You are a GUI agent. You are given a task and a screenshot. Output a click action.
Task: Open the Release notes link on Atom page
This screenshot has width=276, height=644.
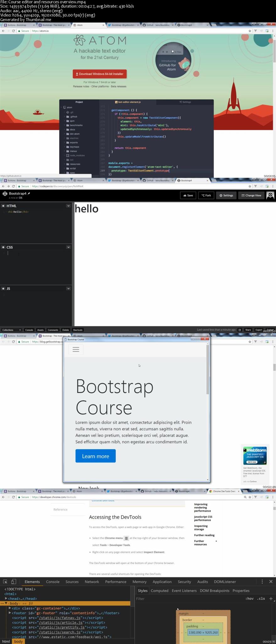coord(81,86)
